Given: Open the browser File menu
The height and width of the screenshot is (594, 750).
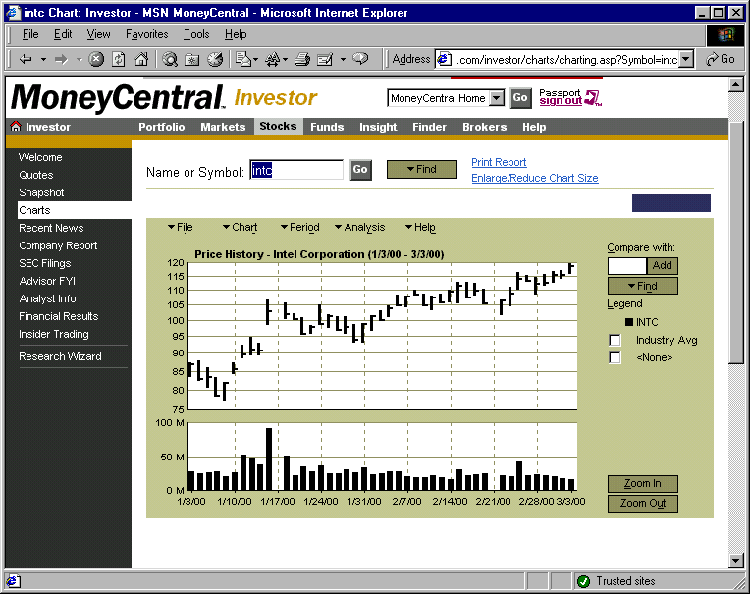Looking at the screenshot, I should tap(31, 34).
